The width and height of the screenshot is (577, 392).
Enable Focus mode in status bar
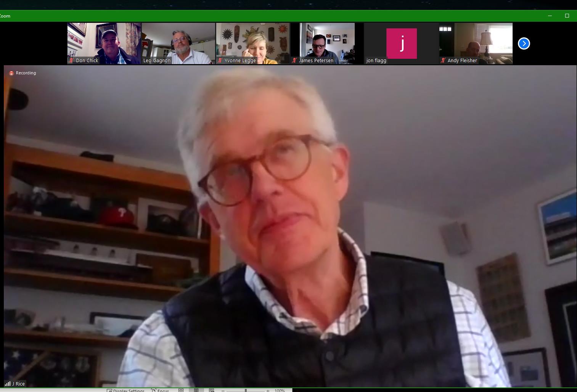click(x=160, y=390)
